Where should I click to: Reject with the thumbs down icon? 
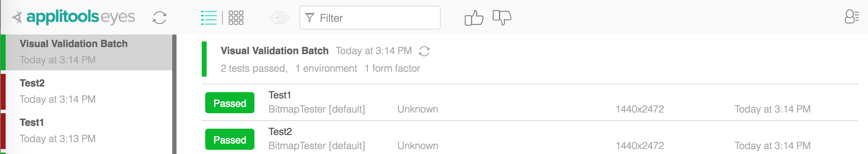pyautogui.click(x=502, y=18)
